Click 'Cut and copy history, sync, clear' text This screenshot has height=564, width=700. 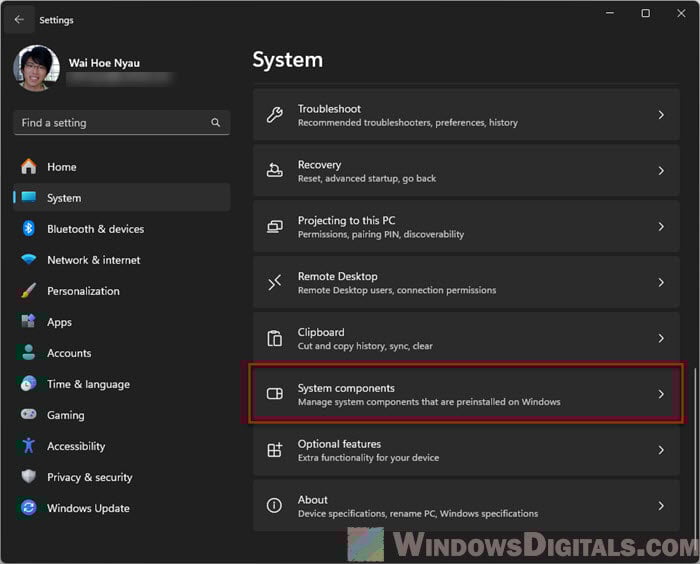[x=365, y=346]
